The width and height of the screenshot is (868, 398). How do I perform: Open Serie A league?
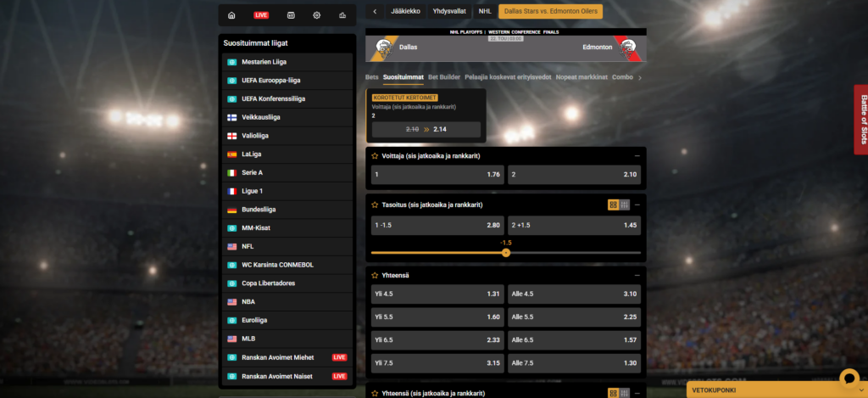click(x=287, y=173)
